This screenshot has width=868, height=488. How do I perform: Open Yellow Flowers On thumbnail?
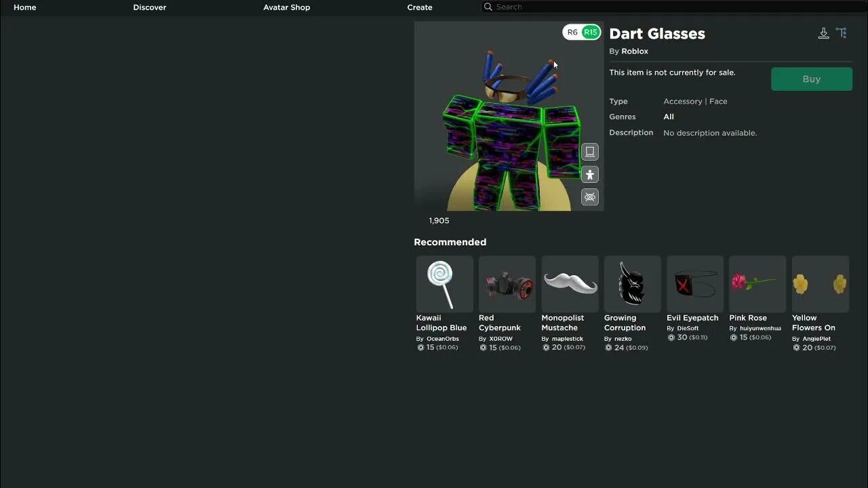coord(821,284)
